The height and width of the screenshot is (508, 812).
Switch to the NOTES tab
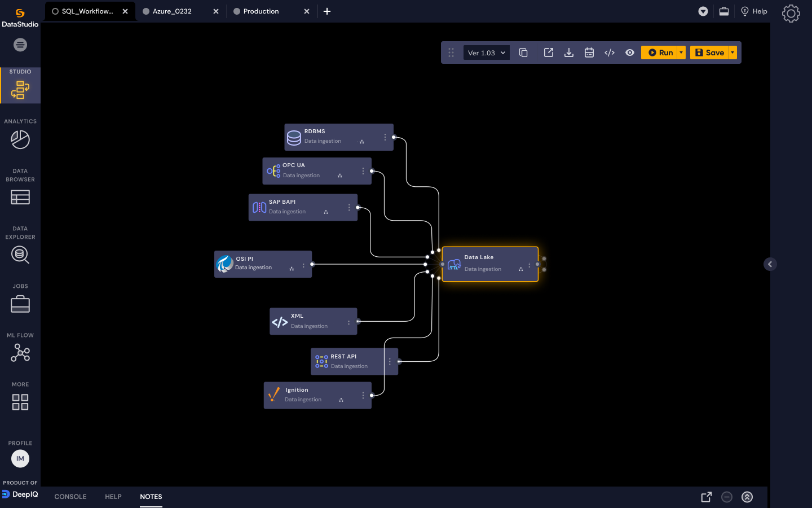pyautogui.click(x=151, y=497)
